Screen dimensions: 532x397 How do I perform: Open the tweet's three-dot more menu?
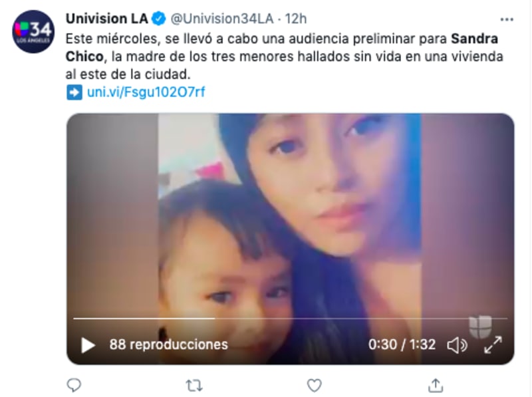[x=507, y=20]
